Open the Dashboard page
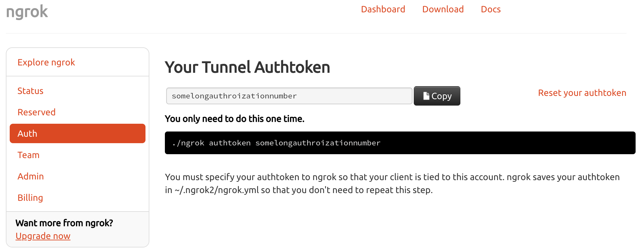The image size is (644, 252). [x=383, y=9]
